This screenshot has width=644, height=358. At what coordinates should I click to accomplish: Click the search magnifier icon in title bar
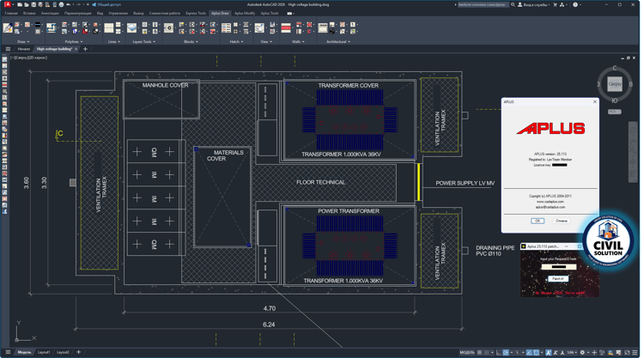[513, 4]
